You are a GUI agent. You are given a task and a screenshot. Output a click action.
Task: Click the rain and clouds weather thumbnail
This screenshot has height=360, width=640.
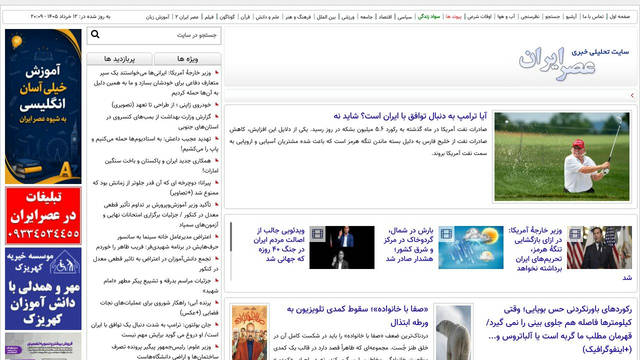click(x=471, y=247)
